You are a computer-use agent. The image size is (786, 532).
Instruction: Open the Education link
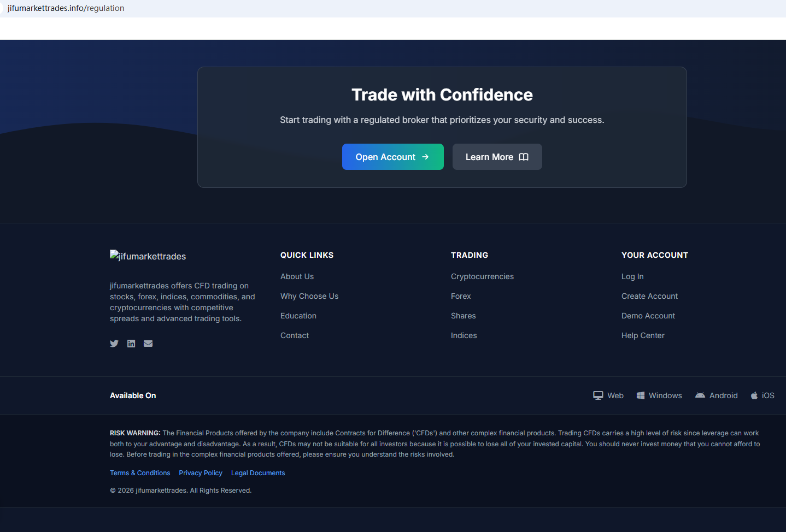(298, 316)
